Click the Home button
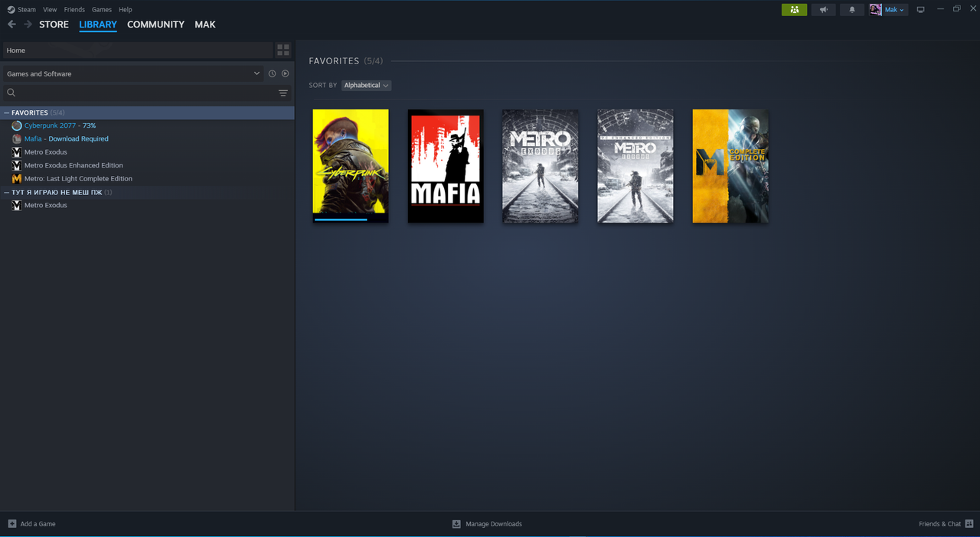 (137, 50)
